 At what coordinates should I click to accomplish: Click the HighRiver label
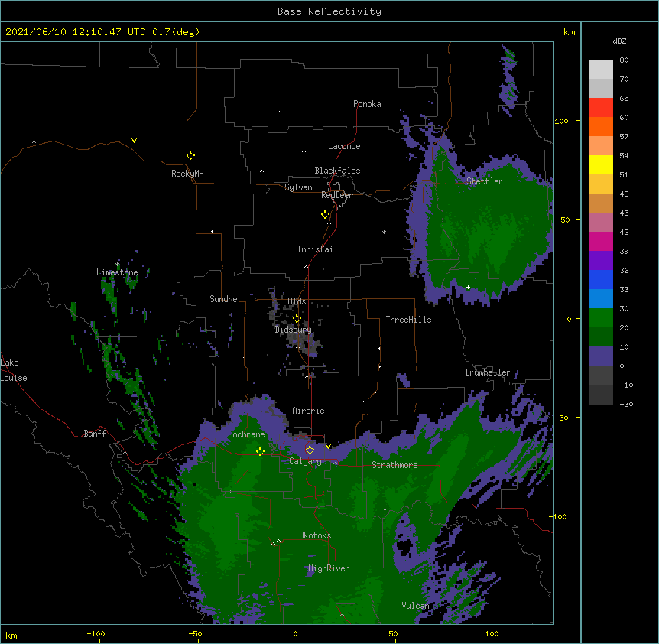(329, 568)
